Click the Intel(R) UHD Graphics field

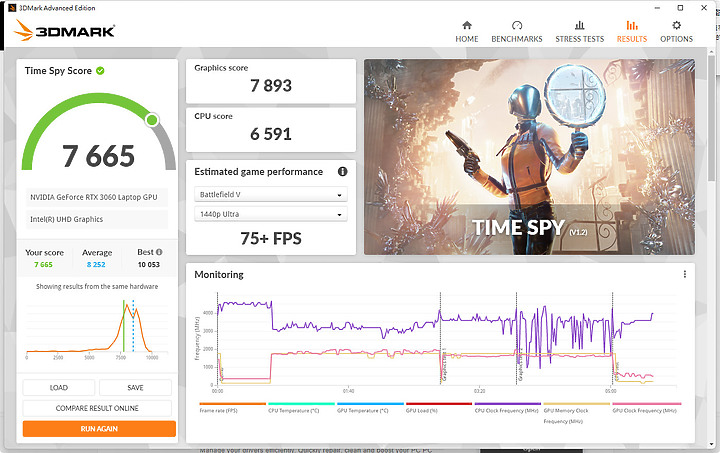[x=97, y=219]
